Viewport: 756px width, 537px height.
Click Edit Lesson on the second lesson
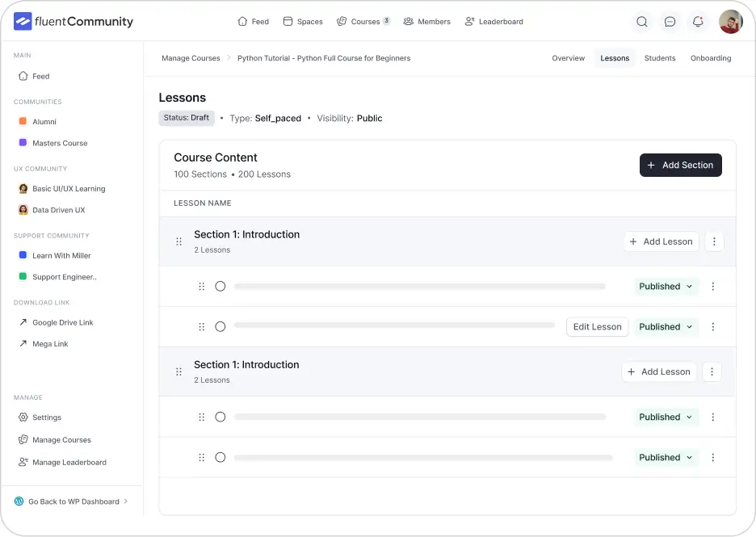(x=597, y=326)
